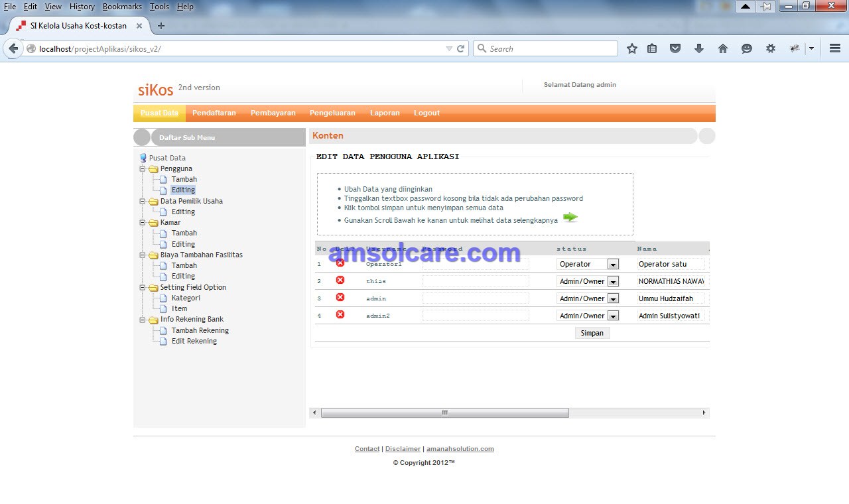Open the bookmarks list icon

[652, 48]
